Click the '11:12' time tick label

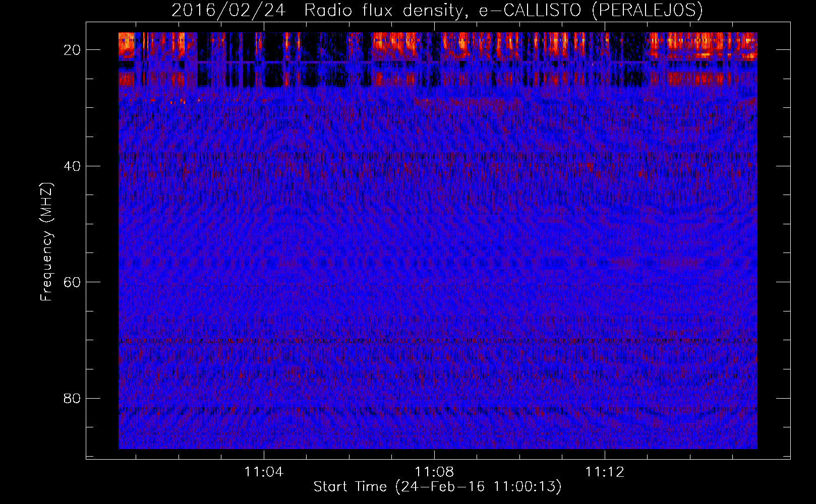[605, 472]
